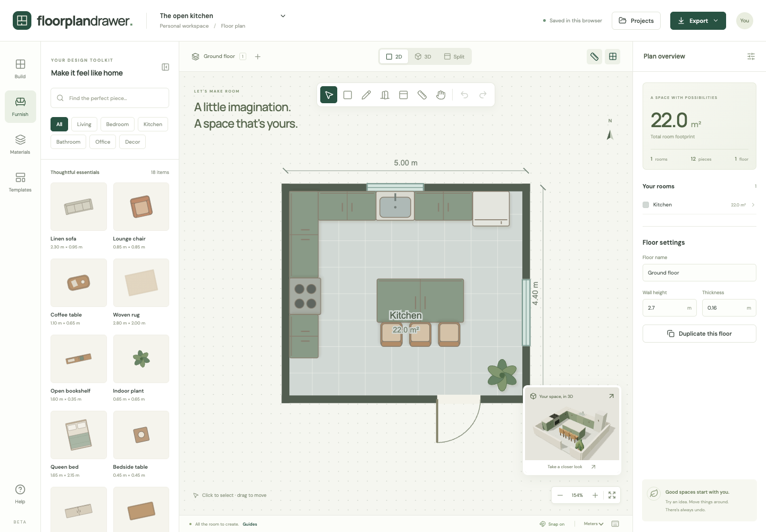Open the Projects button
Screen dimensions: 766x532
tap(636, 21)
